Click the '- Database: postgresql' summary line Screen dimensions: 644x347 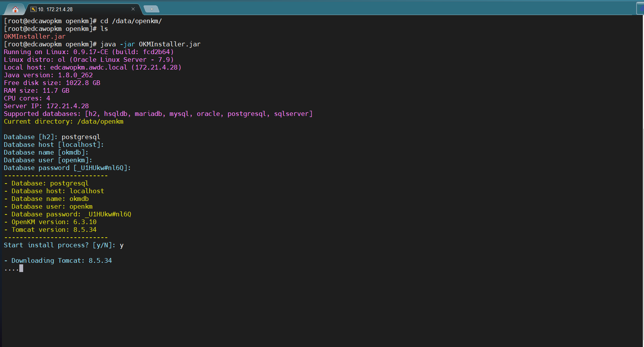pyautogui.click(x=46, y=183)
